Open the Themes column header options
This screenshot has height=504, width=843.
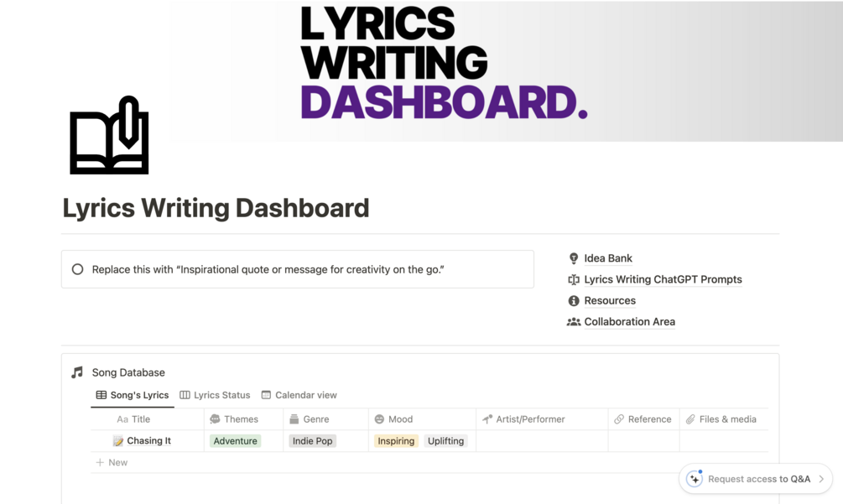(x=243, y=419)
